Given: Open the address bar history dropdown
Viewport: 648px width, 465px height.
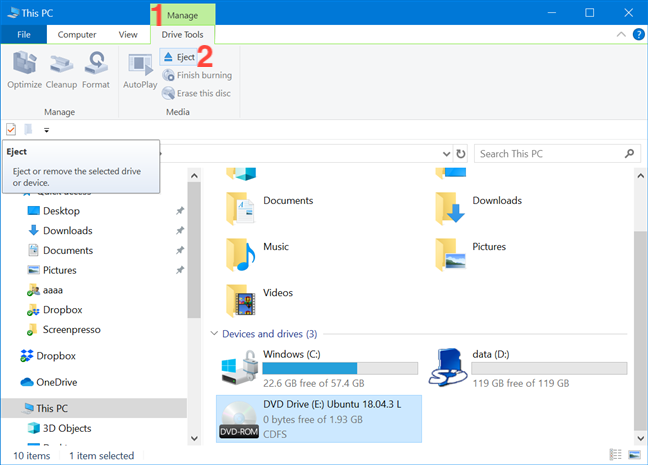Looking at the screenshot, I should pyautogui.click(x=446, y=154).
